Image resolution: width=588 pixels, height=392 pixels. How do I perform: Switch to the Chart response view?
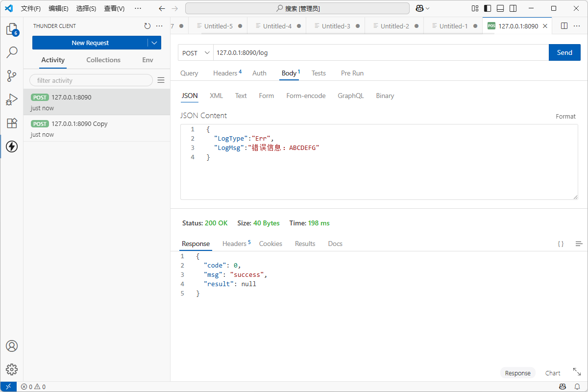point(553,373)
